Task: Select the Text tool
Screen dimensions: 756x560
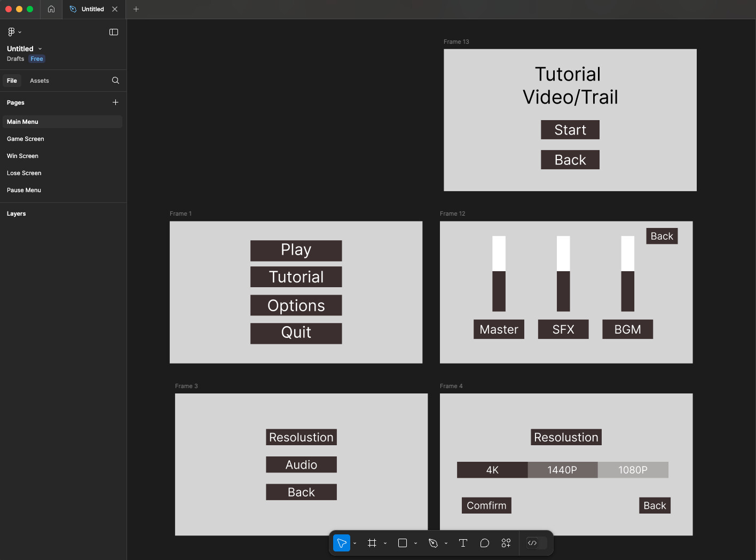Action: click(463, 543)
